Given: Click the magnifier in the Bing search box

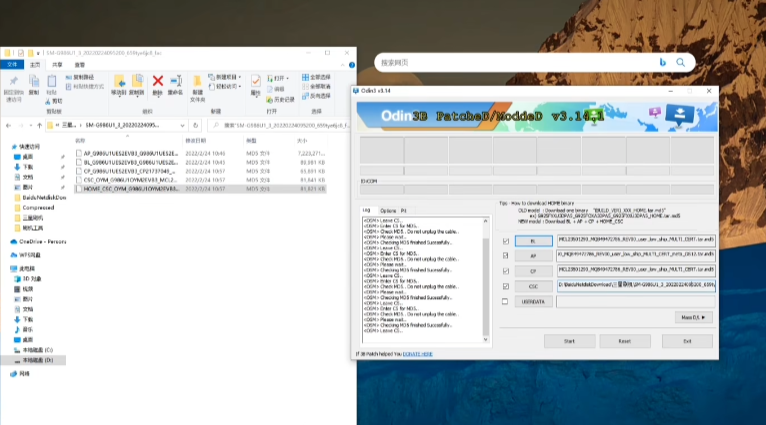Looking at the screenshot, I should click(x=681, y=63).
